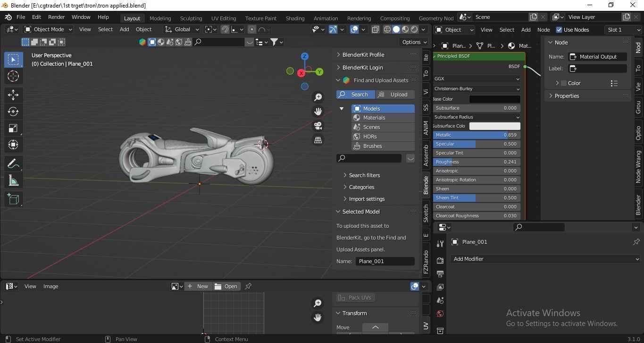Viewport: 644px width, 343px height.
Task: Select Materials asset type
Action: coord(383,118)
